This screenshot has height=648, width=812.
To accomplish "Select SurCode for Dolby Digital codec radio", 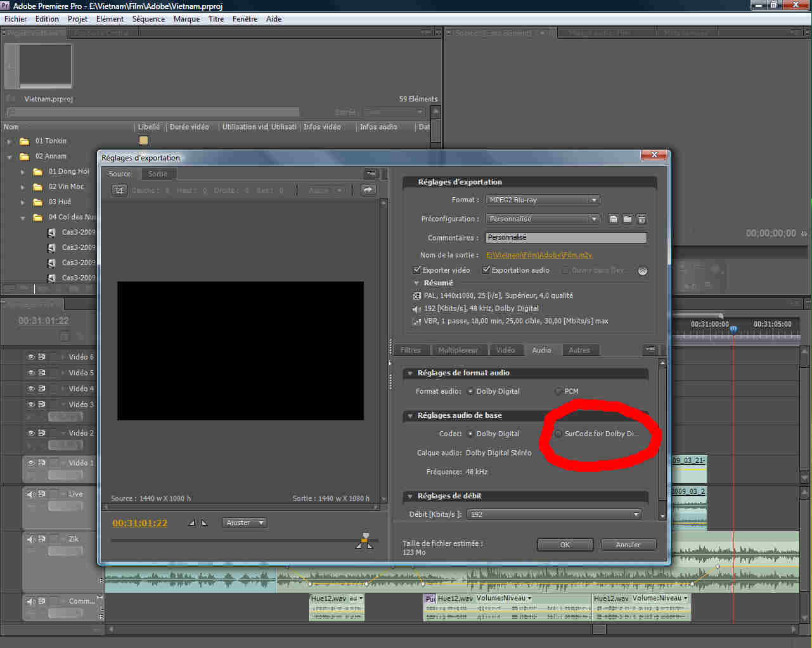I will (x=558, y=434).
